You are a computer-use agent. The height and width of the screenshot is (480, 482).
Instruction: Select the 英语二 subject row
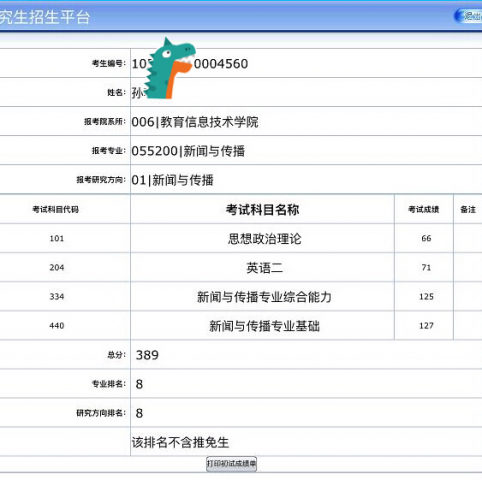point(241,268)
